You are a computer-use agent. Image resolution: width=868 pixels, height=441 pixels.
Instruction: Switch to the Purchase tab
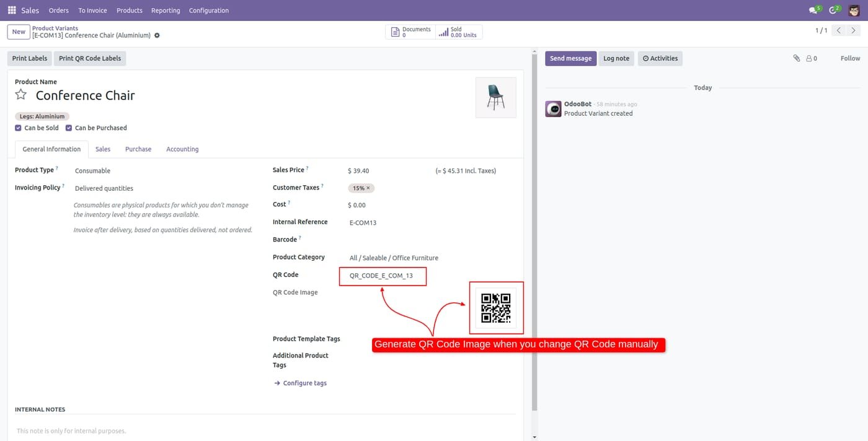[x=138, y=149]
